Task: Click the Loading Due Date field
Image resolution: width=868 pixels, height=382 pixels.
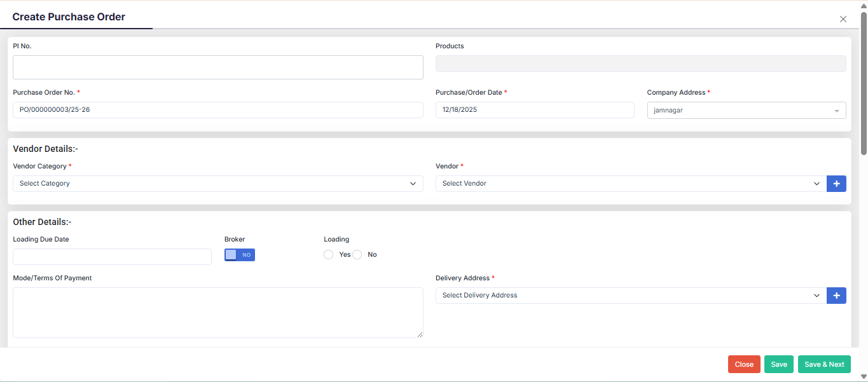Action: (112, 257)
